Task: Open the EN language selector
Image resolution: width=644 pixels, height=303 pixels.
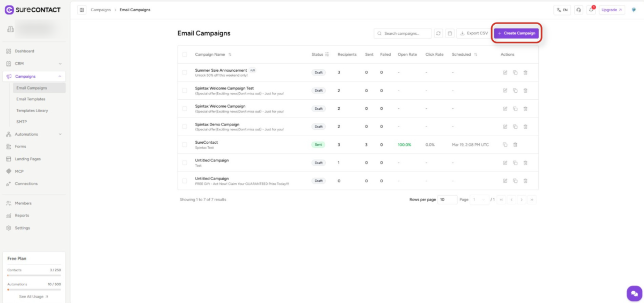Action: (562, 10)
